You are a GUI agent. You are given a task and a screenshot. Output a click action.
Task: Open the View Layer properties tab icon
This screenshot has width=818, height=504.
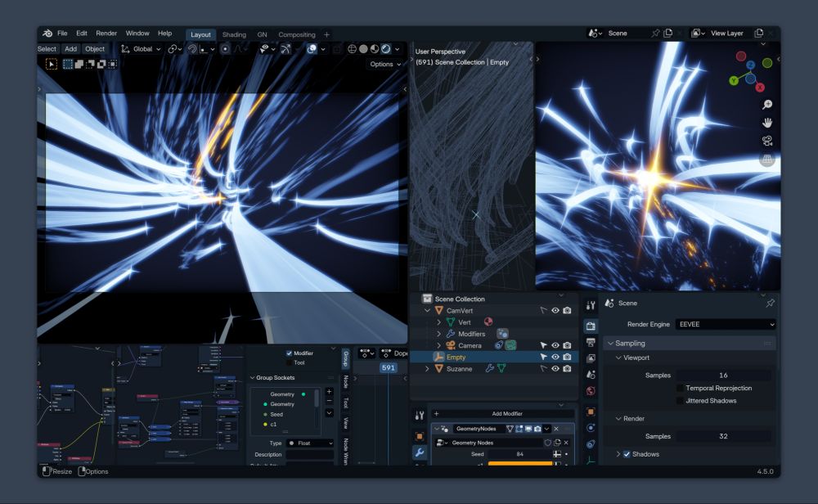(591, 358)
